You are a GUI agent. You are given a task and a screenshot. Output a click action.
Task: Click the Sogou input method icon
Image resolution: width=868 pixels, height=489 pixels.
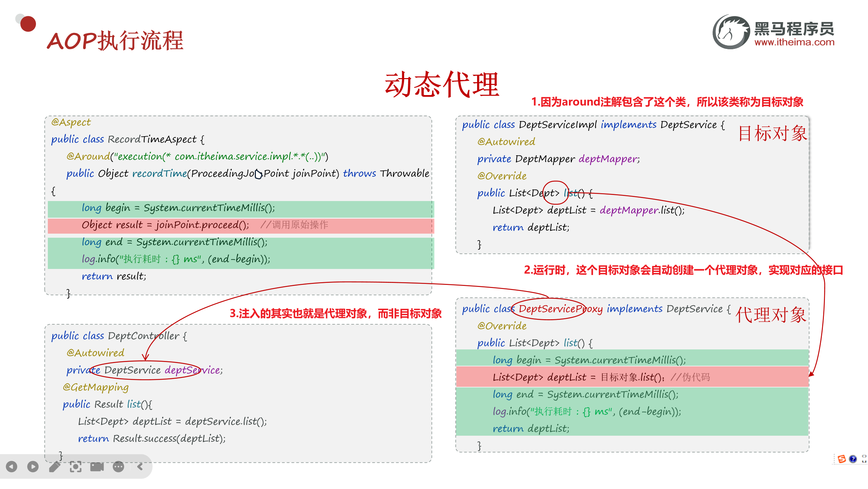[842, 459]
